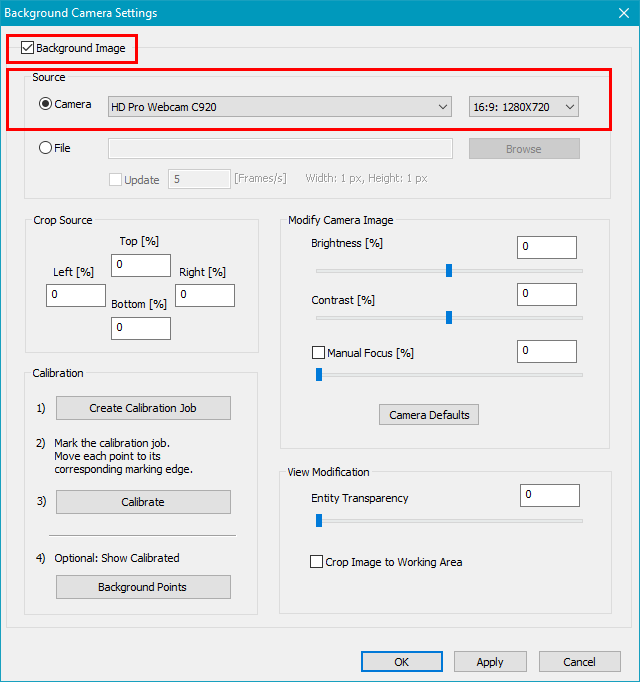Screen dimensions: 640x682
Task: Click the Create Calibration Job button
Action: 143,408
